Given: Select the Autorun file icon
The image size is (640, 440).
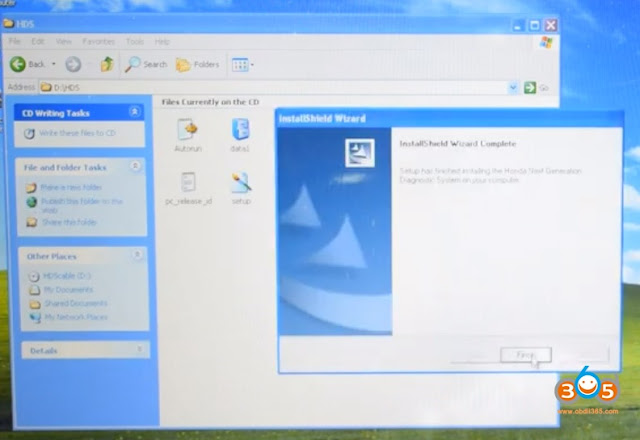Looking at the screenshot, I should click(x=188, y=130).
